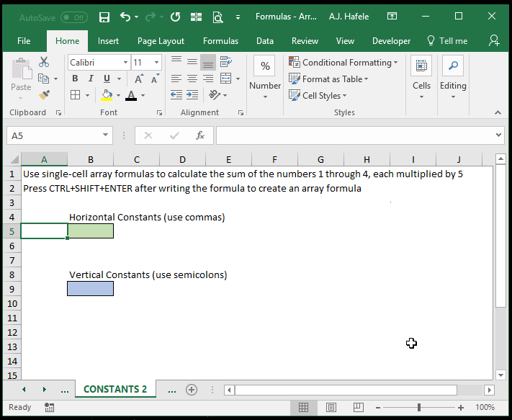The width and height of the screenshot is (512, 420).
Task: Click the Save icon in title bar
Action: pos(104,17)
